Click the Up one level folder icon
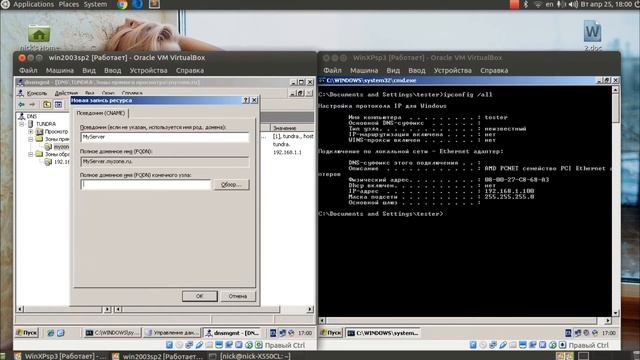Viewport: 640px width, 360px height. [x=47, y=105]
